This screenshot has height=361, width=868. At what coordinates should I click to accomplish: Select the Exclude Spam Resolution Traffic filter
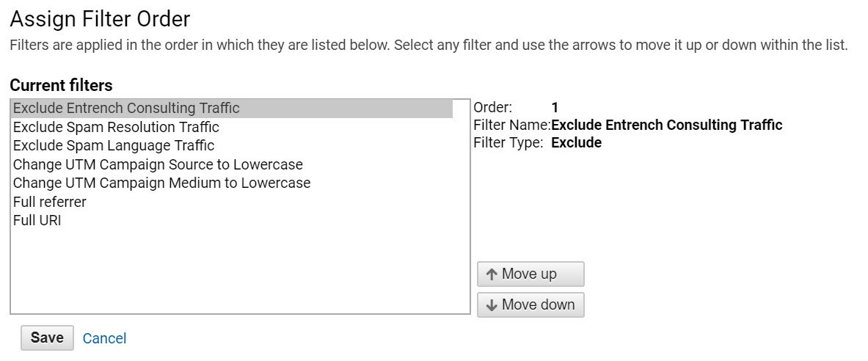(x=116, y=127)
